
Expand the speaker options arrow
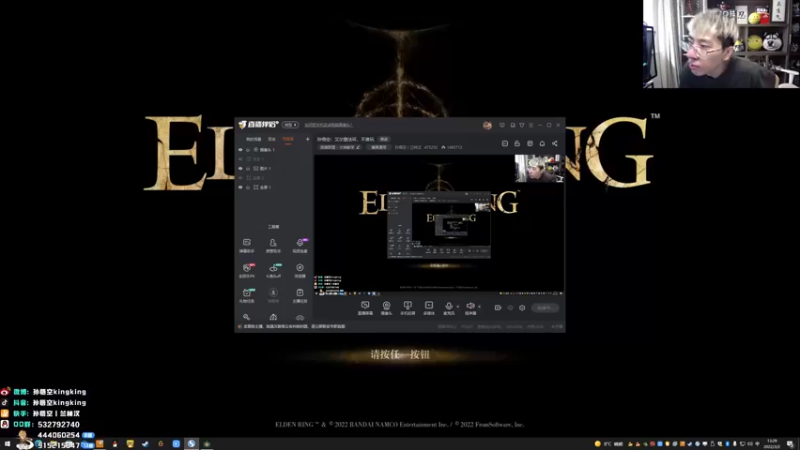[480, 307]
